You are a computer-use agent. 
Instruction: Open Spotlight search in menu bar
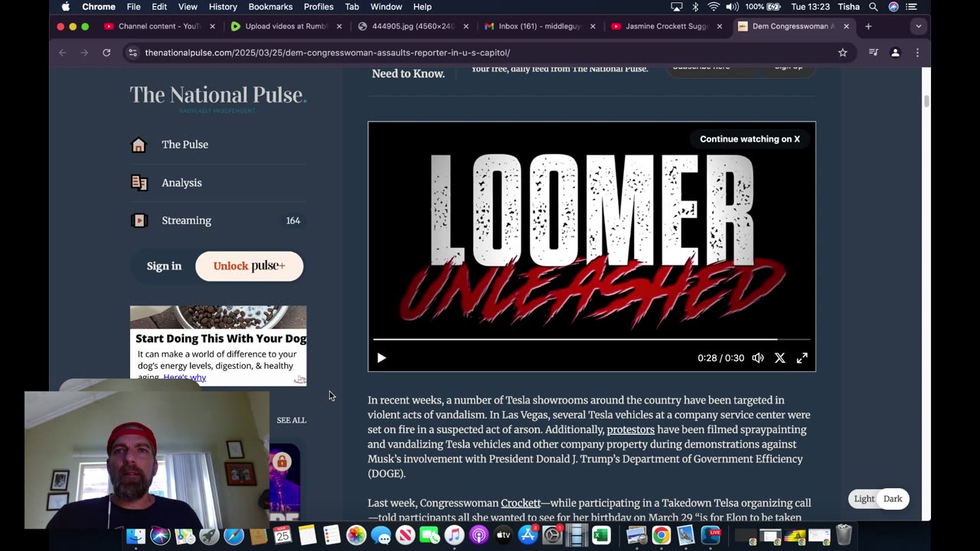coord(873,7)
